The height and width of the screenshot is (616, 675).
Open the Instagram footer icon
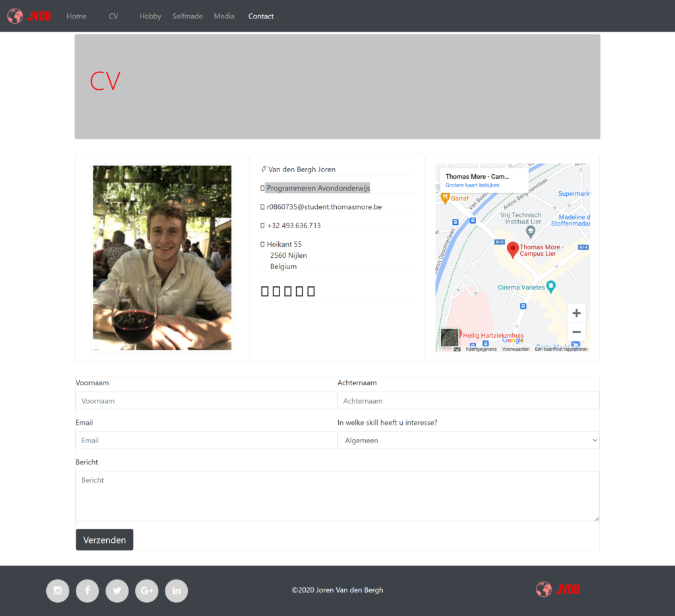tap(58, 590)
